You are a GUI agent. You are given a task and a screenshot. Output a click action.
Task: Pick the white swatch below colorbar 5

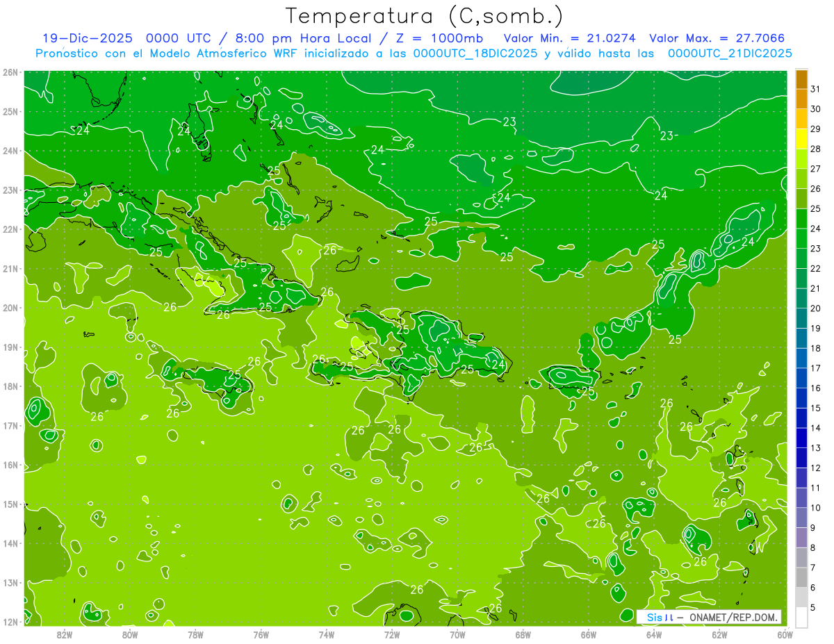click(x=801, y=617)
